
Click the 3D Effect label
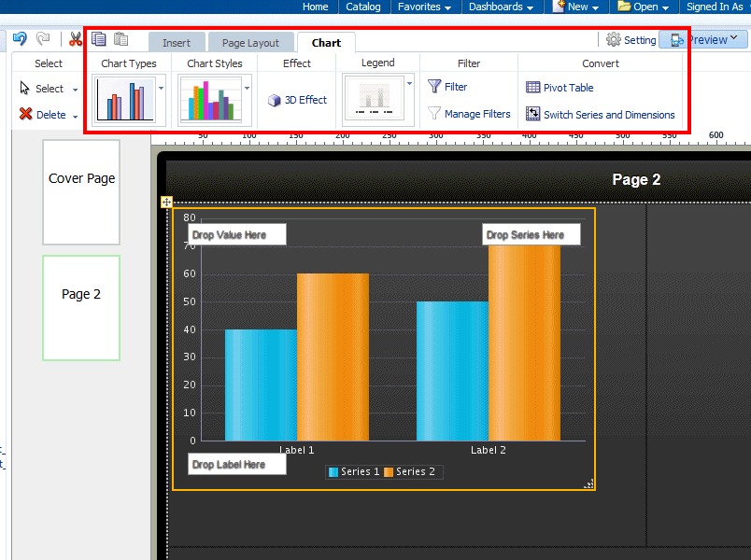tap(305, 100)
